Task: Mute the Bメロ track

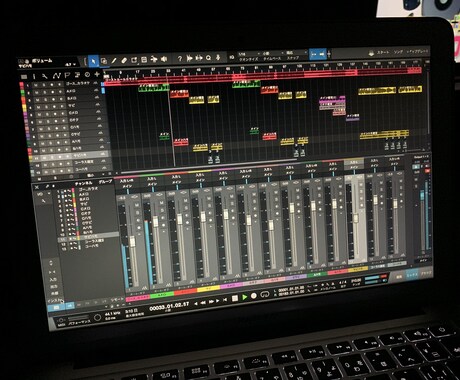Action: [x=38, y=100]
